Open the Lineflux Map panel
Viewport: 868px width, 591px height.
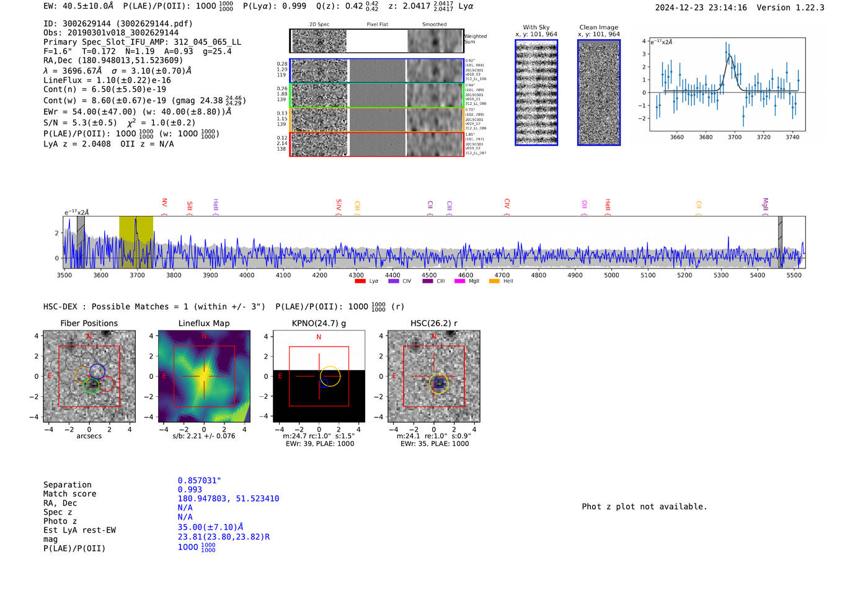click(x=204, y=376)
